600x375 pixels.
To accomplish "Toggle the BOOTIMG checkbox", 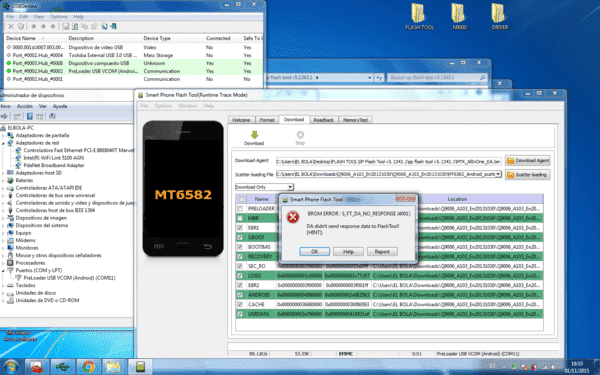I will pos(240,247).
